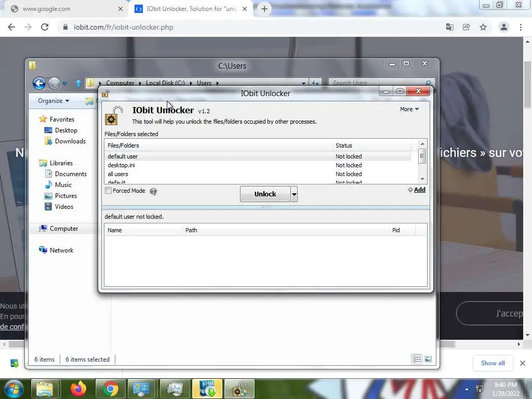This screenshot has width=532, height=399.
Task: Click the Name column header in process list
Action: [x=143, y=230]
